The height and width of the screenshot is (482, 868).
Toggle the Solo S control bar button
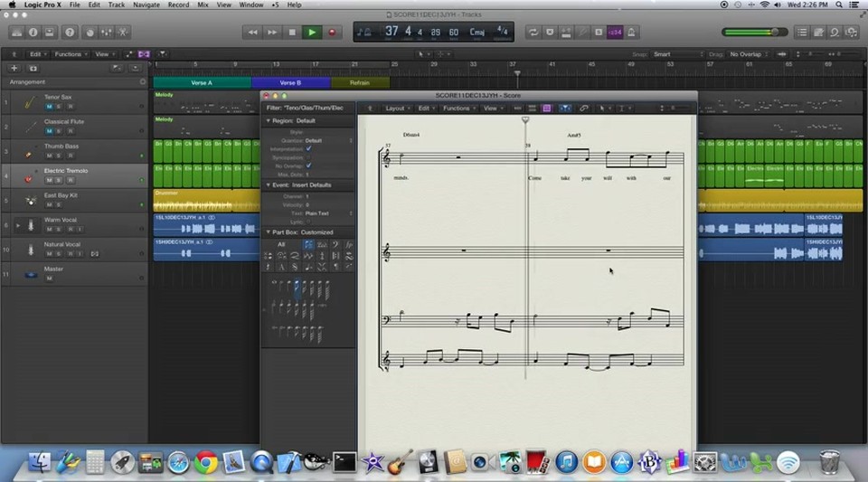coord(599,32)
